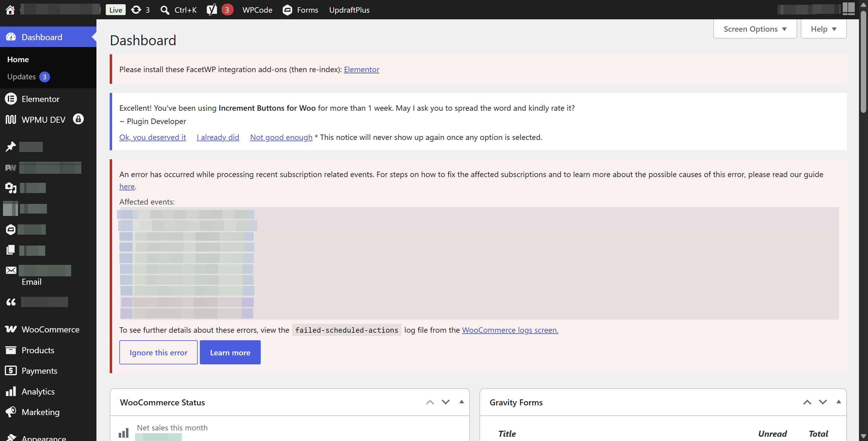Click the Yoast SEO icon in admin bar
Image resolution: width=868 pixels, height=441 pixels.
click(x=212, y=10)
